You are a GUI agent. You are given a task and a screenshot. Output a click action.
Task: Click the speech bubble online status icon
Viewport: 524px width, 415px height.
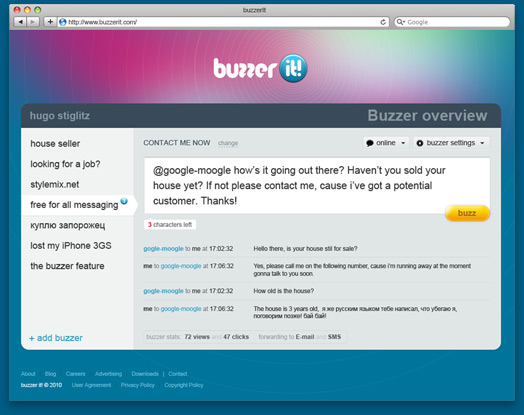(370, 143)
